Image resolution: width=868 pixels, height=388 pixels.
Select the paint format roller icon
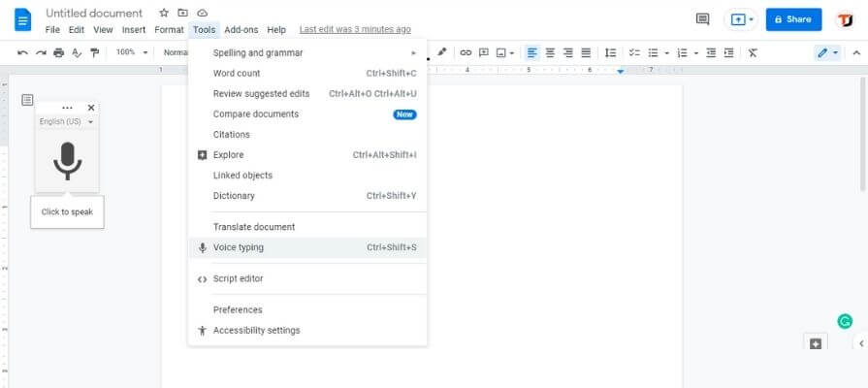point(94,52)
